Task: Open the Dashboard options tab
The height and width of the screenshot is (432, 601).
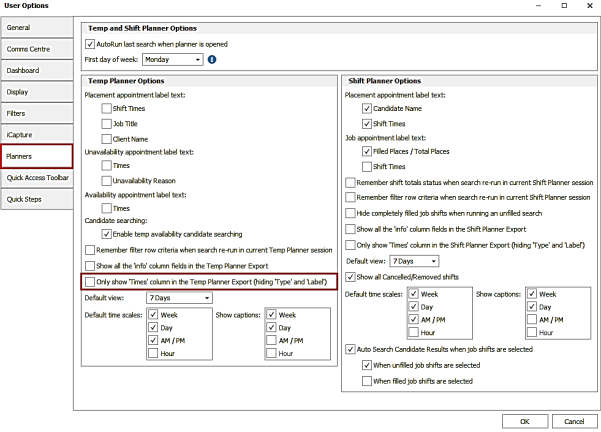Action: pyautogui.click(x=37, y=71)
